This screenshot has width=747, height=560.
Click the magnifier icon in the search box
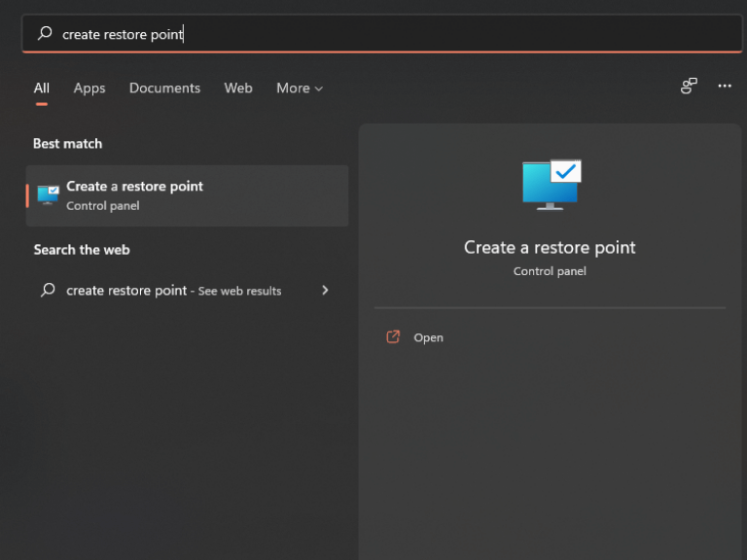(45, 33)
